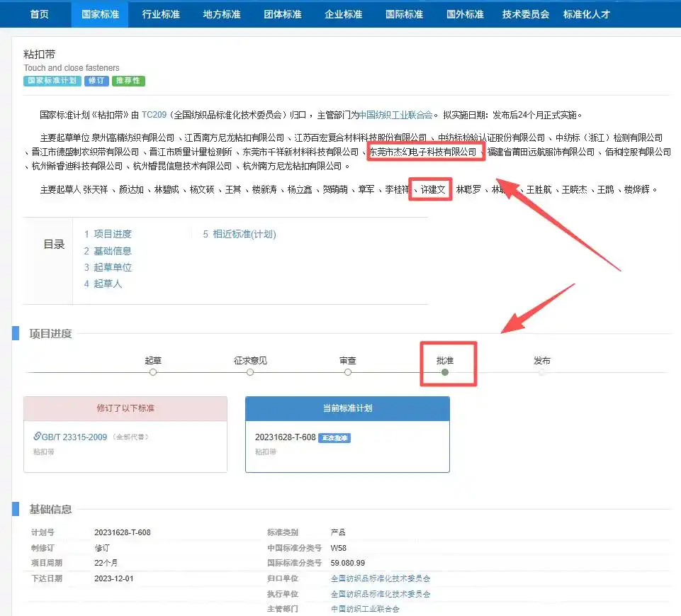Open the 国家标准 navigation tab
The image size is (681, 616).
pyautogui.click(x=100, y=14)
